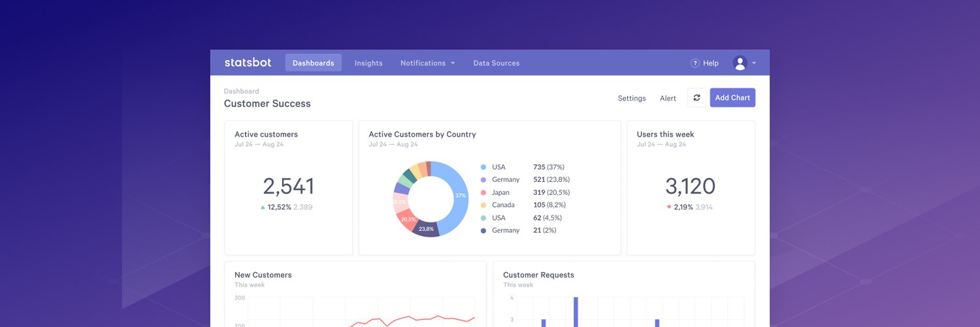Click the statsbot logo

click(x=248, y=63)
